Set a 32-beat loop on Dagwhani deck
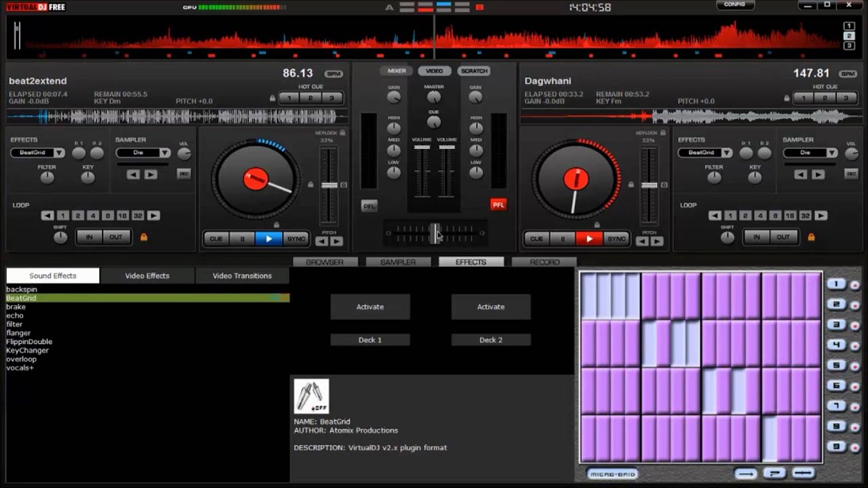This screenshot has width=868, height=488. (x=805, y=216)
